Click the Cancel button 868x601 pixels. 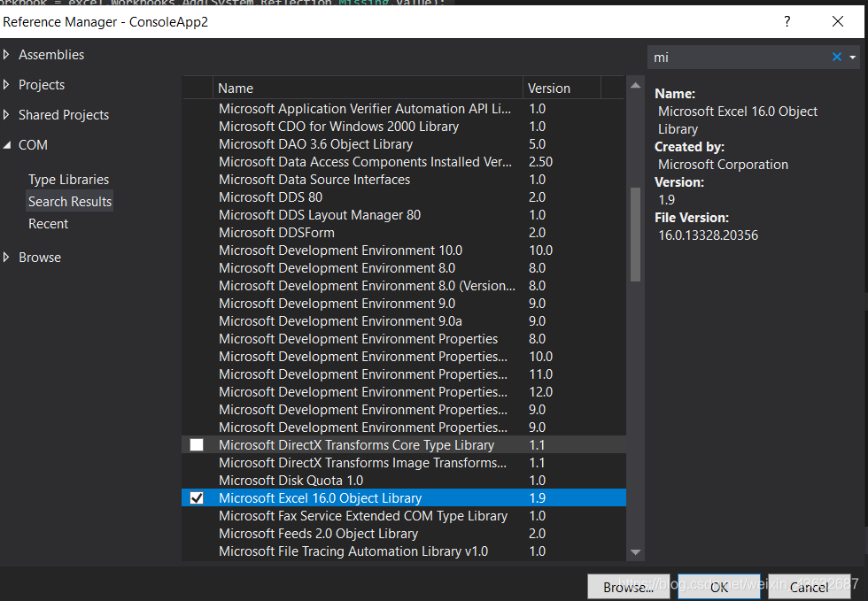click(x=810, y=587)
